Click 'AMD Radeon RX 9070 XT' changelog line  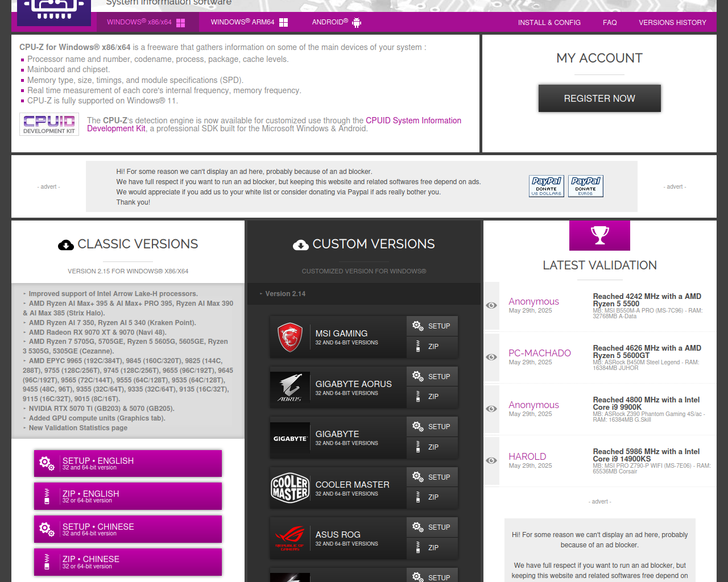(97, 332)
